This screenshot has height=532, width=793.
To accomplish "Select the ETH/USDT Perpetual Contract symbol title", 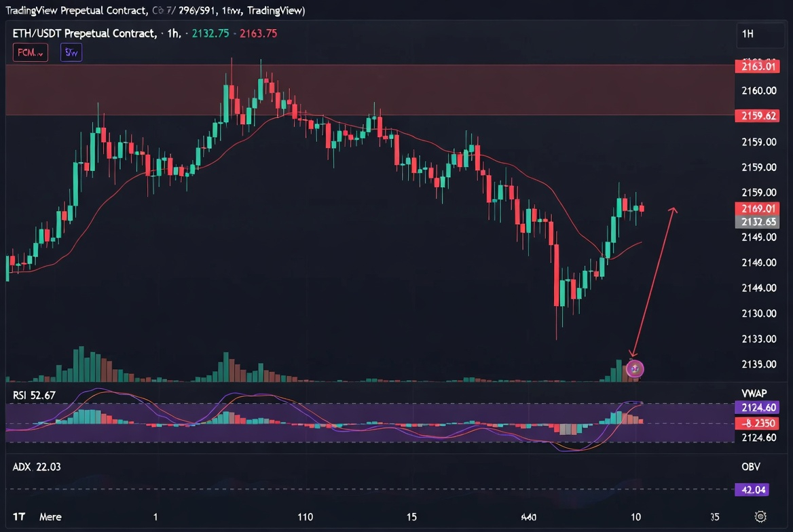I will [x=84, y=33].
